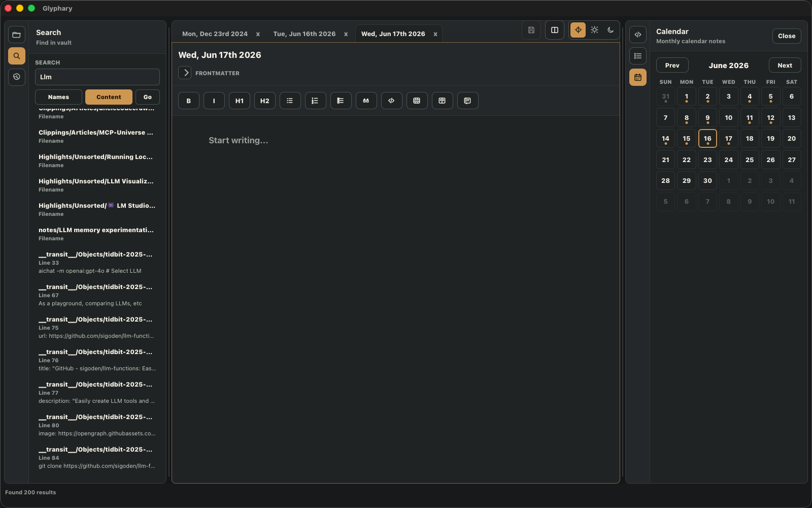Open result Highlights/Unsorted/ LM Studio

(x=97, y=209)
